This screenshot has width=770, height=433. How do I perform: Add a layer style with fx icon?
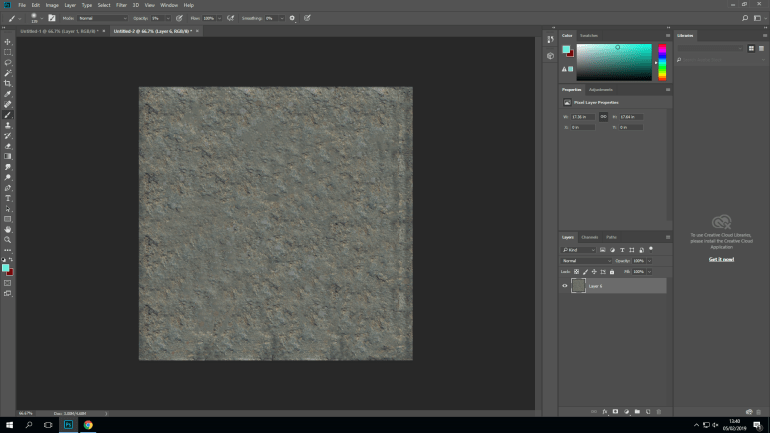605,412
